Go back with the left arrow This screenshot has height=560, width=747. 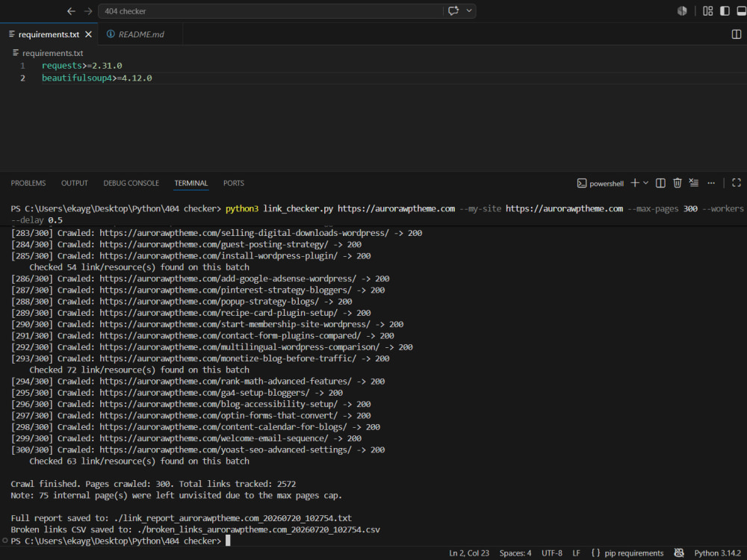pyautogui.click(x=71, y=11)
